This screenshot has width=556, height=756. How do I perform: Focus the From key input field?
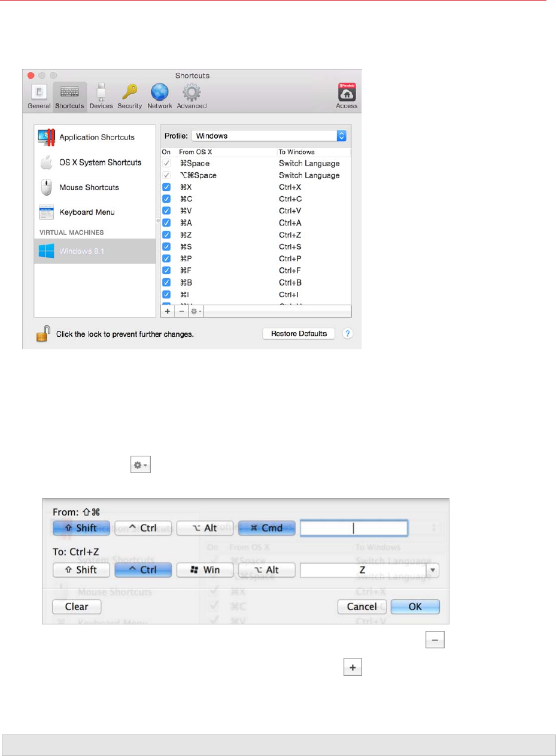pos(354,528)
